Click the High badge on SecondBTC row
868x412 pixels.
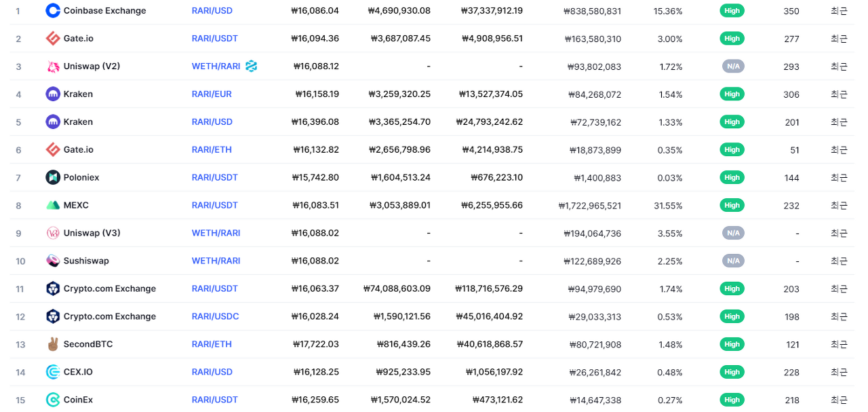732,345
